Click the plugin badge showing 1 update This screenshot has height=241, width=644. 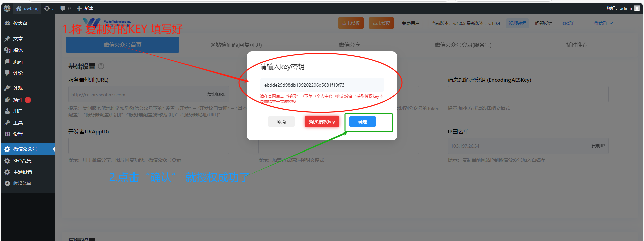[28, 100]
